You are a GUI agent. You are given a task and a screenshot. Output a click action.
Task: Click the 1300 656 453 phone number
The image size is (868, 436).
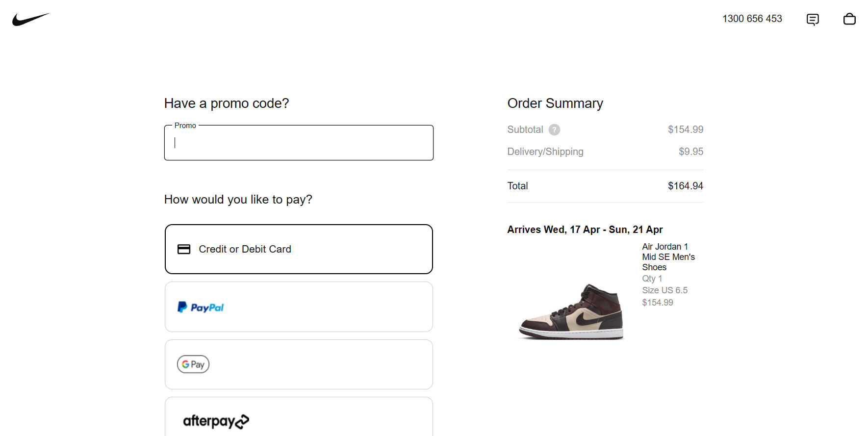tap(752, 19)
